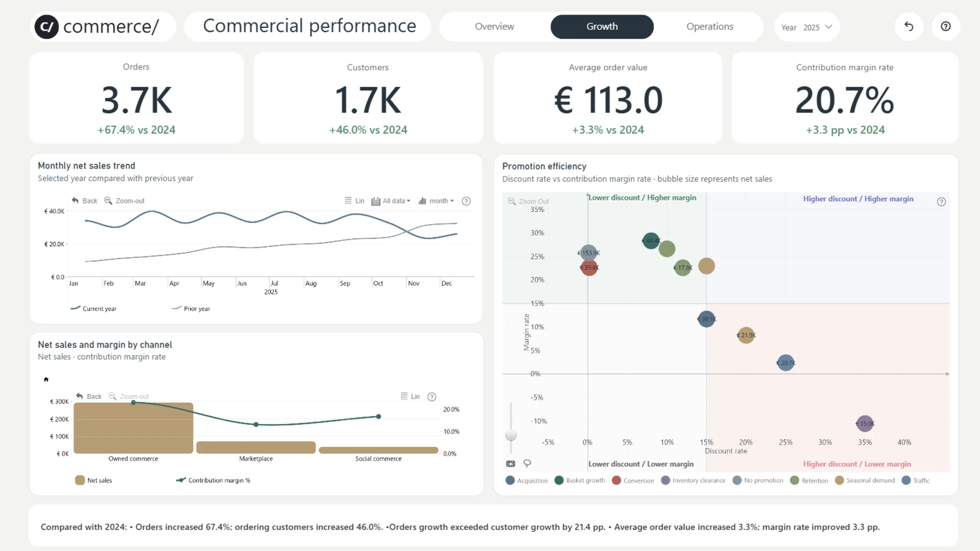Click the € 20.7K bubble
Screen dimensions: 980x551
pos(786,363)
